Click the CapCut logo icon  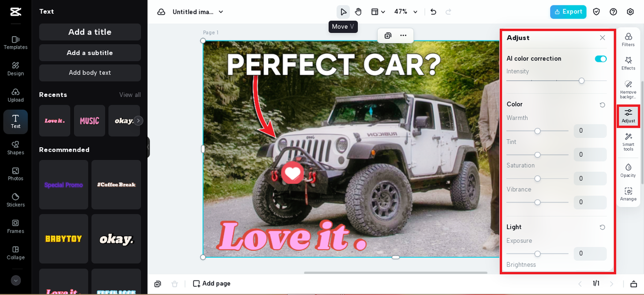[16, 12]
